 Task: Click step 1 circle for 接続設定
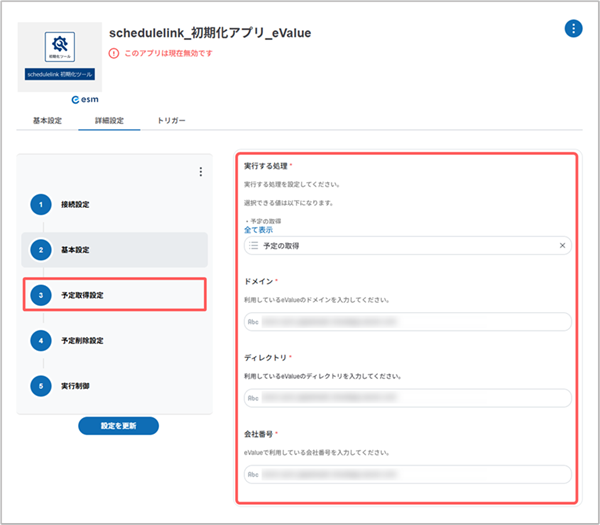pyautogui.click(x=39, y=204)
